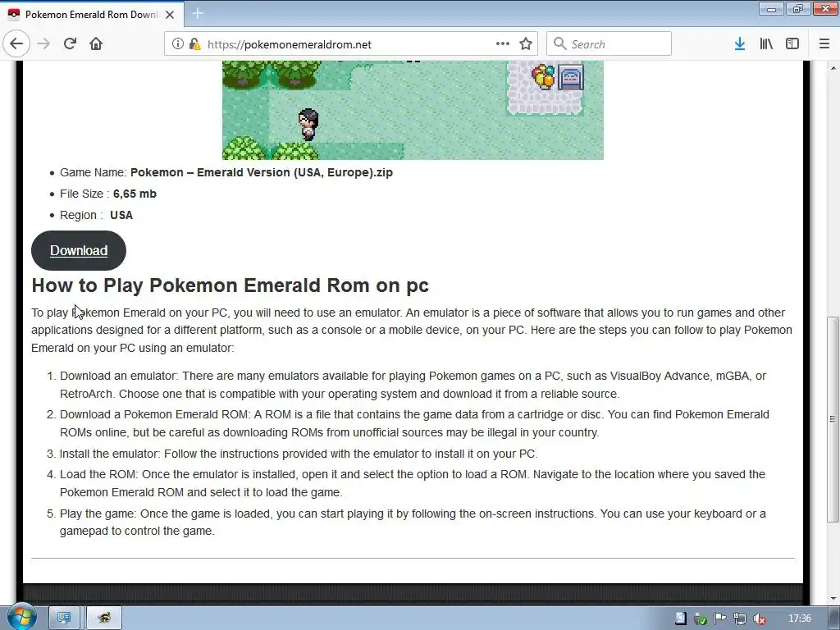Viewport: 840px width, 630px height.
Task: Click the forward navigation arrow
Action: 44,44
